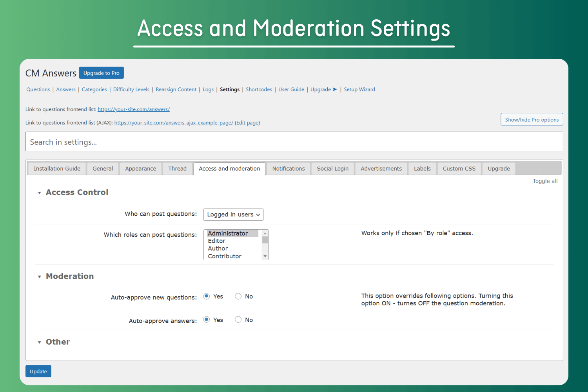Switch to the Upgrade tab
This screenshot has height=392, width=588.
(x=499, y=169)
